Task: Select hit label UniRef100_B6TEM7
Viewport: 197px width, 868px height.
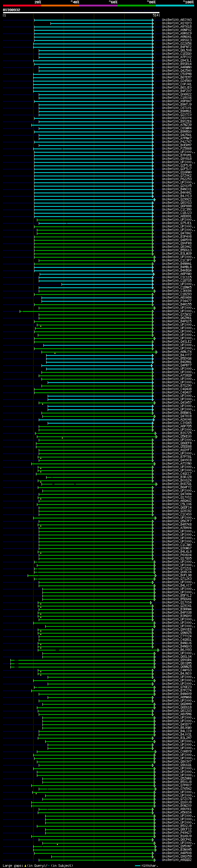Action: [x=177, y=78]
